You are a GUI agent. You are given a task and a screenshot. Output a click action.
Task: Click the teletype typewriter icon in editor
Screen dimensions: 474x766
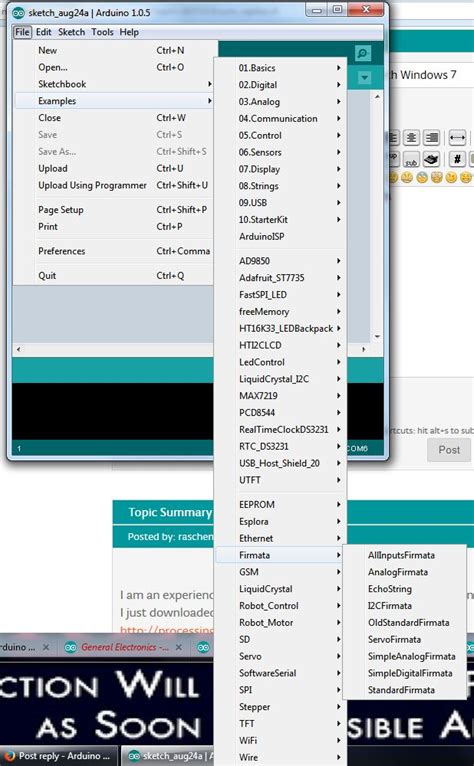[431, 159]
